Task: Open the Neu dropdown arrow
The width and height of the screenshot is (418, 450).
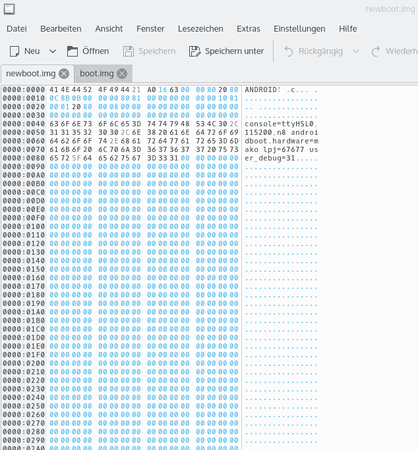Action: (53, 51)
